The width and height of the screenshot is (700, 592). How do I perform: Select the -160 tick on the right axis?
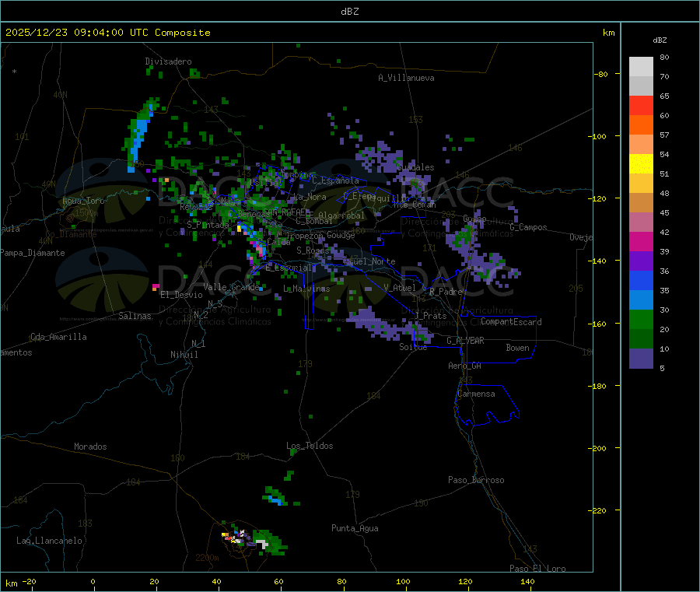click(x=597, y=324)
